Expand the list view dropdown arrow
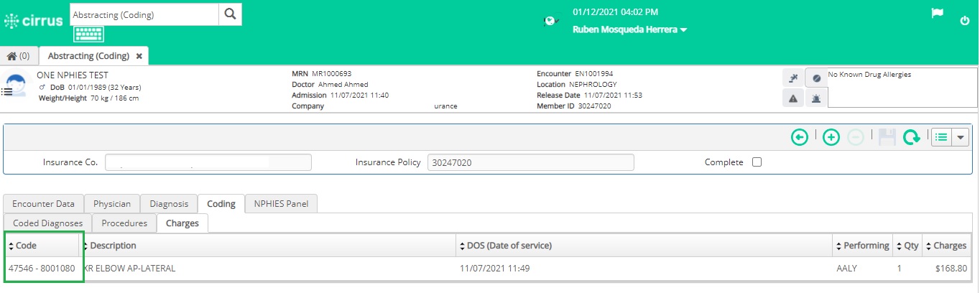The width and height of the screenshot is (980, 293). coord(961,137)
